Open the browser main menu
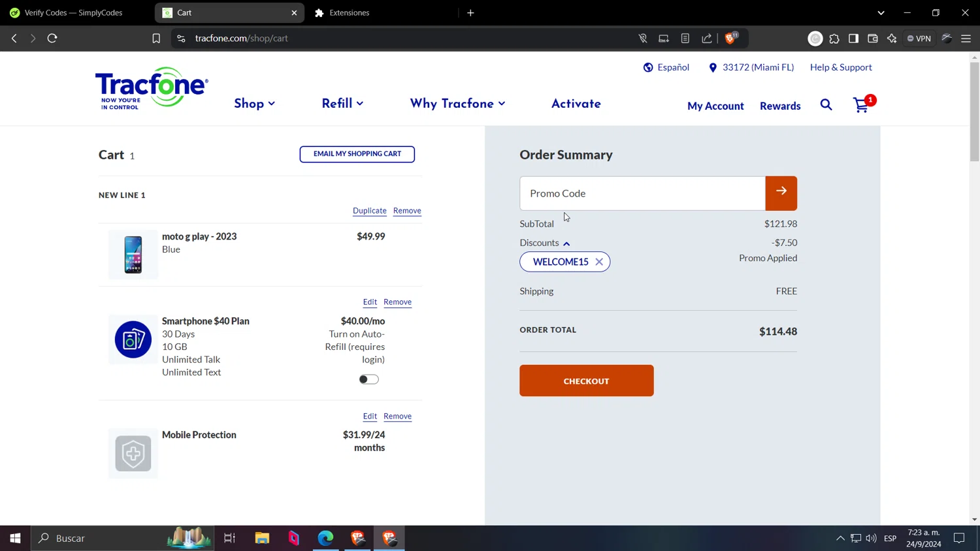 (x=966, y=39)
